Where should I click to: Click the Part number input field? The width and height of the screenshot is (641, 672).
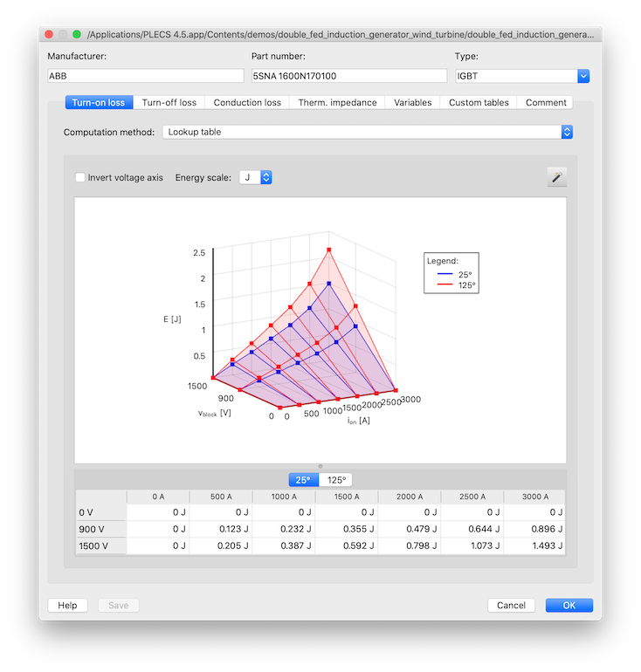tap(347, 76)
